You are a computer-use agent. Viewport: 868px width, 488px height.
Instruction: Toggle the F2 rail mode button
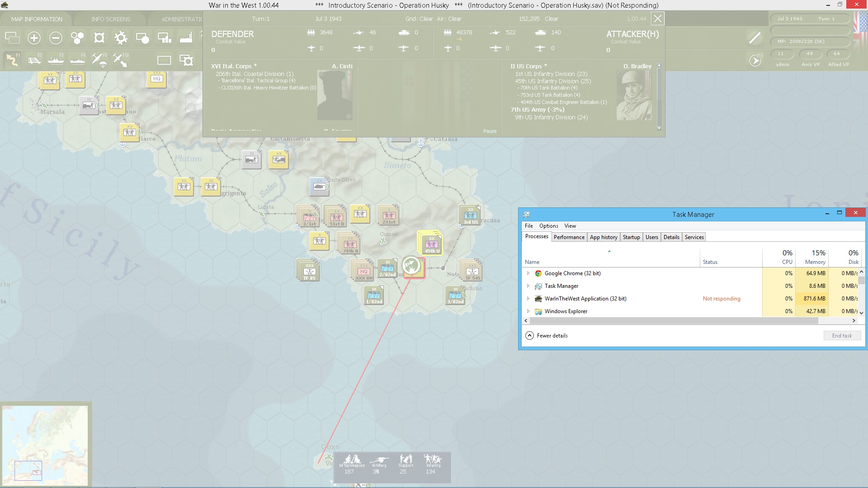pyautogui.click(x=34, y=60)
